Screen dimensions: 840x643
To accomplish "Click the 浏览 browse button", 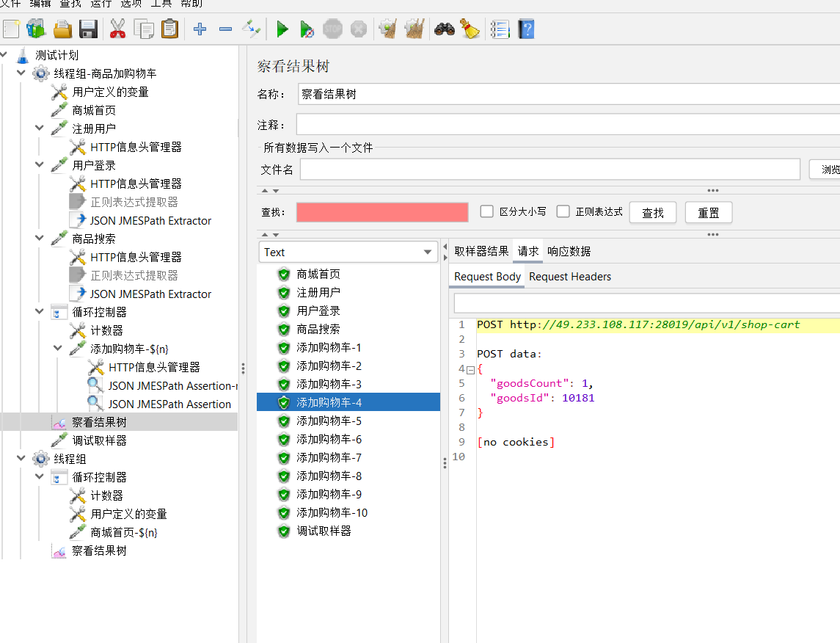I will [825, 170].
